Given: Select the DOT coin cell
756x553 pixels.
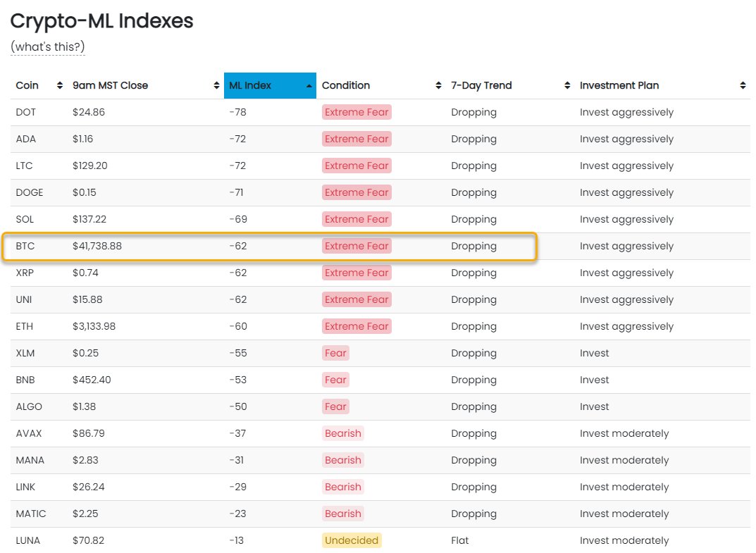Looking at the screenshot, I should click(26, 112).
